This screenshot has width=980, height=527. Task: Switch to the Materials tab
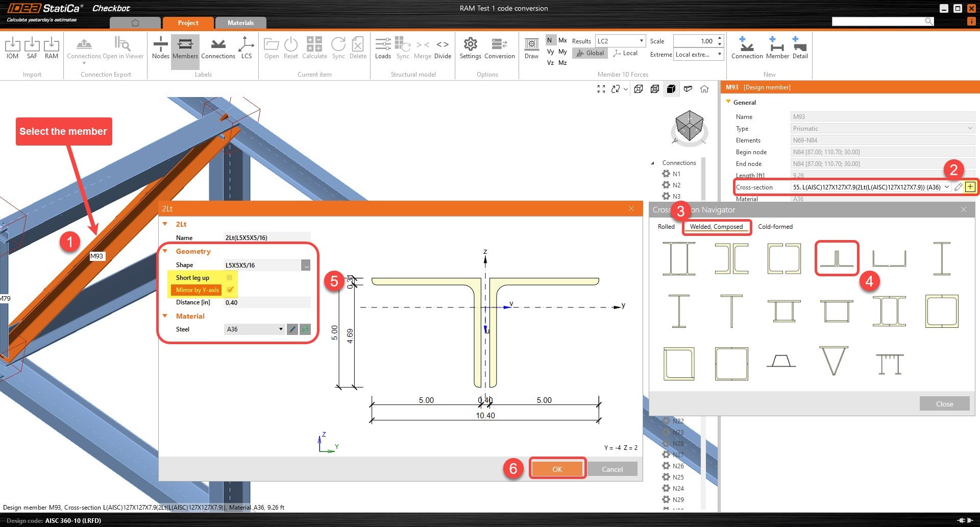click(240, 22)
